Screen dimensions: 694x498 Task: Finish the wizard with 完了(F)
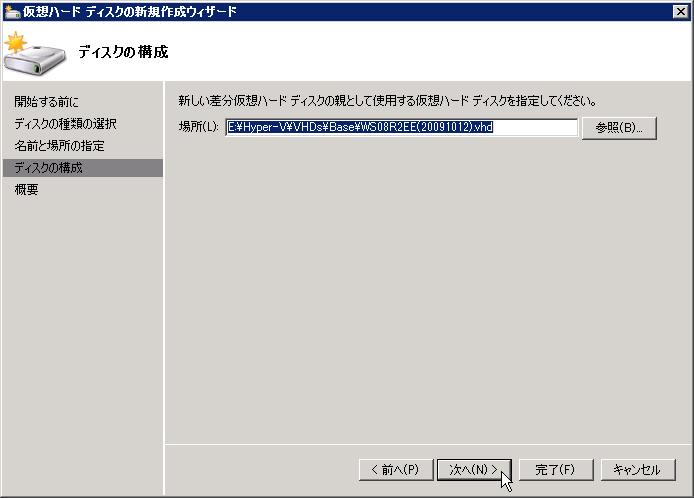pyautogui.click(x=556, y=470)
